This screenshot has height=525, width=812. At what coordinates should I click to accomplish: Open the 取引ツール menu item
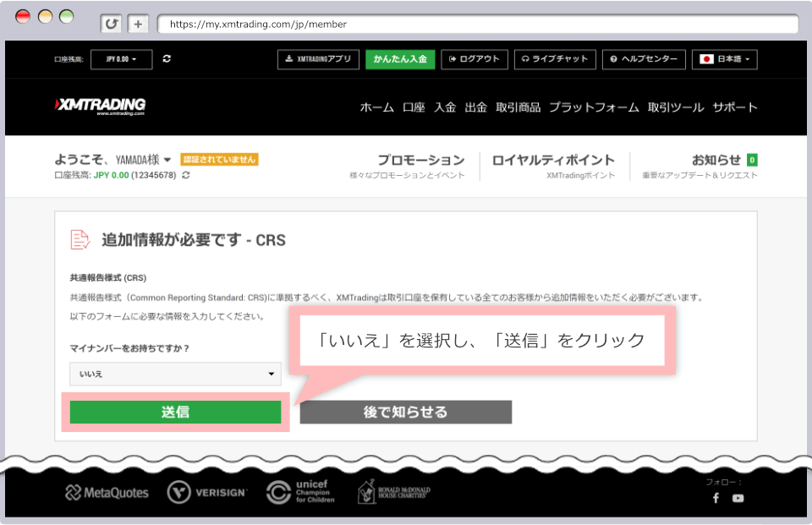point(676,107)
